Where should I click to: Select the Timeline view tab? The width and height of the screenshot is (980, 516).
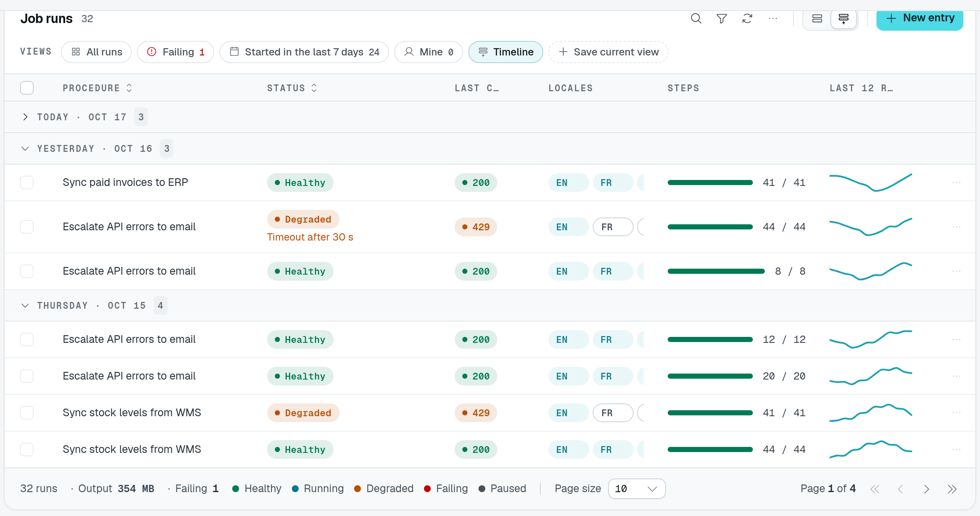506,52
